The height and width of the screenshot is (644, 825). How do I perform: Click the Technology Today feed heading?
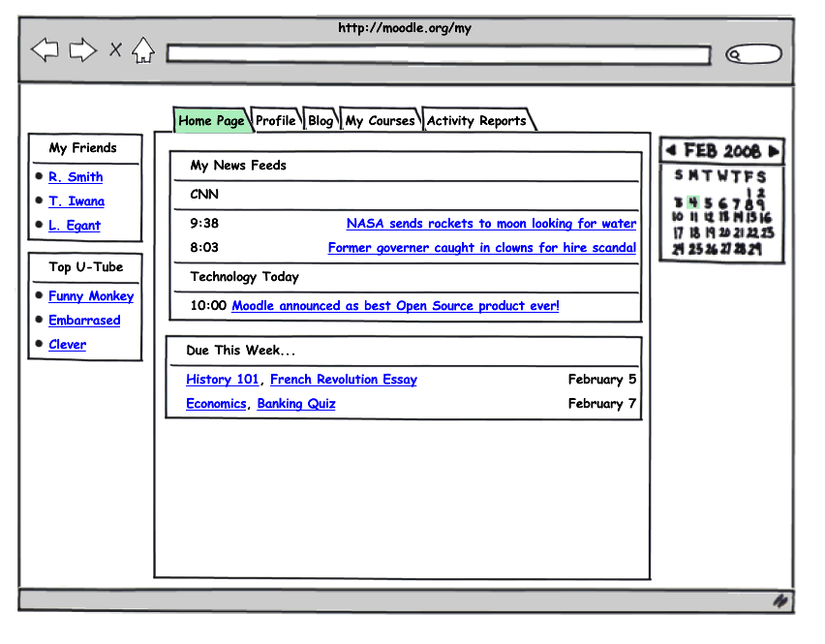(x=245, y=277)
